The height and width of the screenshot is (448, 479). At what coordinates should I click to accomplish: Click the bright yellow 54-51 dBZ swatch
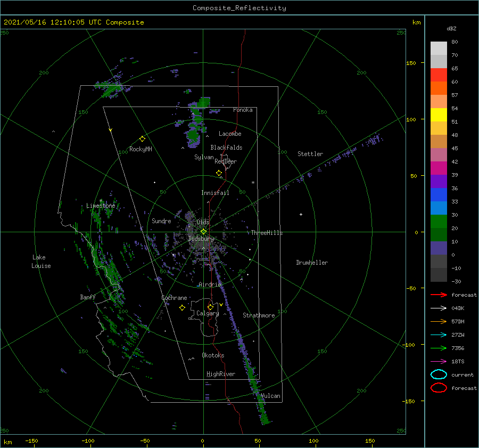pyautogui.click(x=439, y=115)
